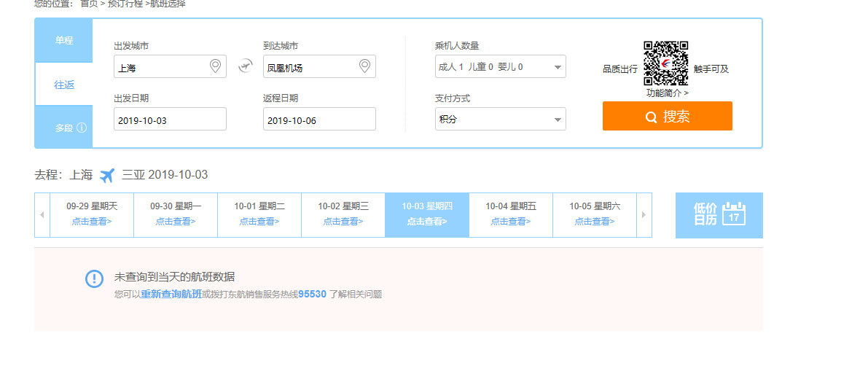Select the 单程 one-way trip tab
868x366 pixels.
[x=64, y=40]
